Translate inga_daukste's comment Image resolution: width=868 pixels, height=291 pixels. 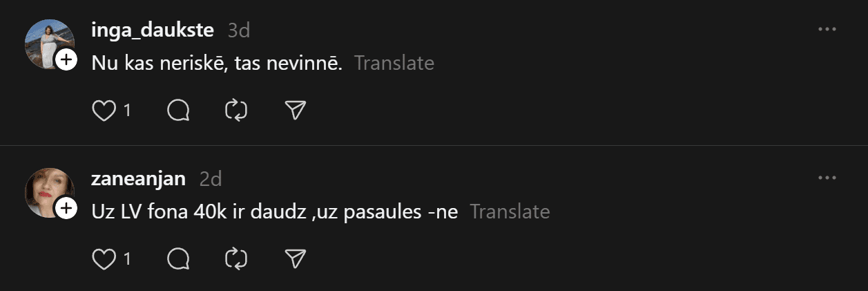coord(394,63)
